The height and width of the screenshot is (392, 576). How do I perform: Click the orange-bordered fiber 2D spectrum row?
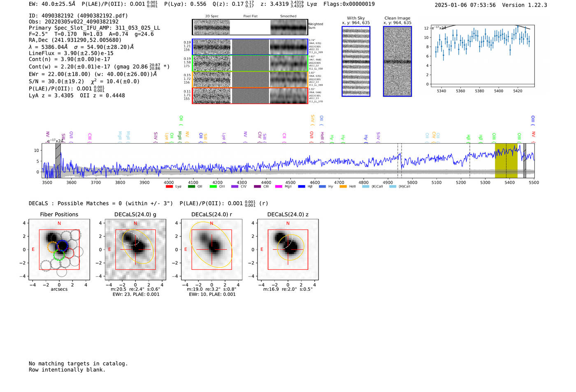(250, 79)
